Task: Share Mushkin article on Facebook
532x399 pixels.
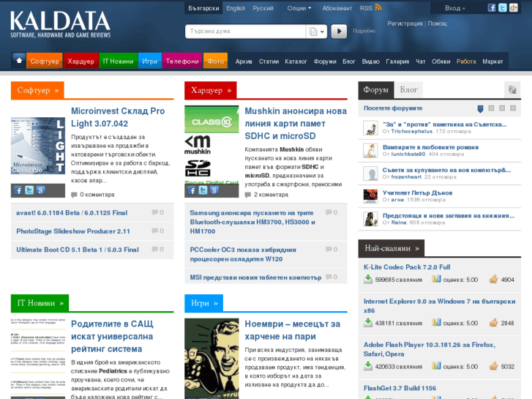Action: tap(192, 190)
